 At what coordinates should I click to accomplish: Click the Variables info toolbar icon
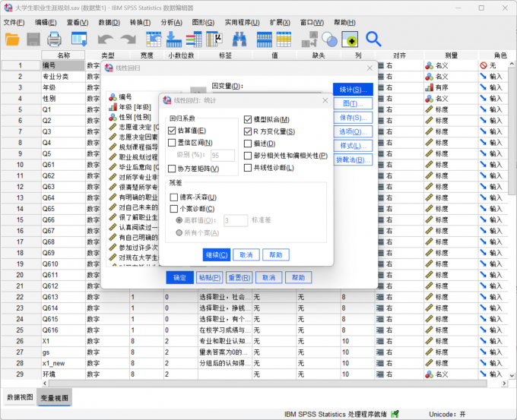click(x=194, y=39)
